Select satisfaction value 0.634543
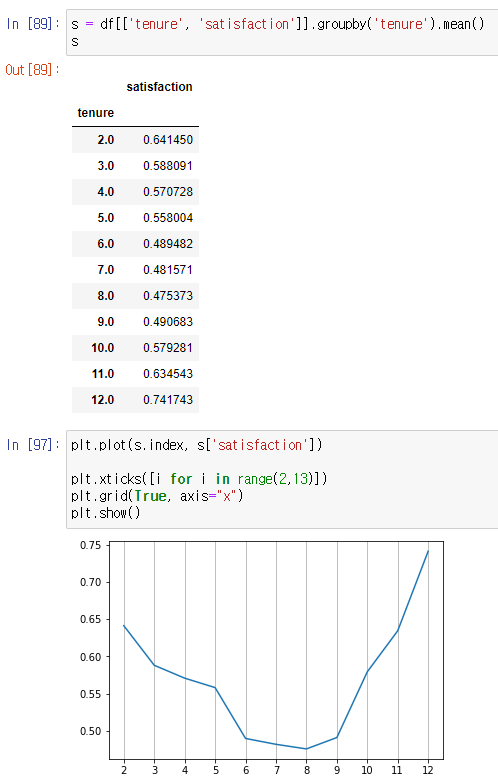 (x=168, y=374)
